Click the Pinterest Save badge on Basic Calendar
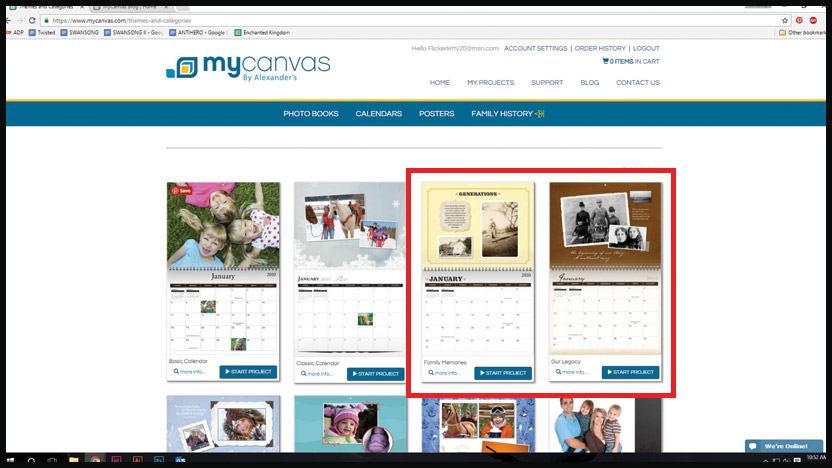This screenshot has width=832, height=468. point(181,190)
